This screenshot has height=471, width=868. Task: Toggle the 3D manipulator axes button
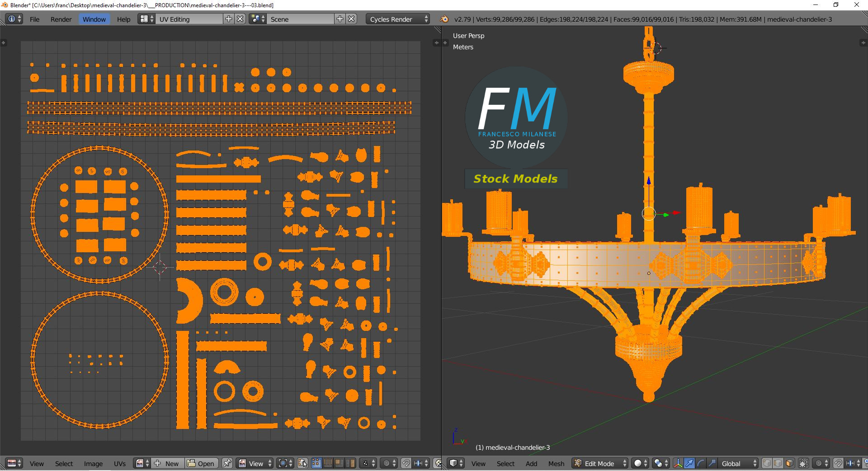click(678, 463)
